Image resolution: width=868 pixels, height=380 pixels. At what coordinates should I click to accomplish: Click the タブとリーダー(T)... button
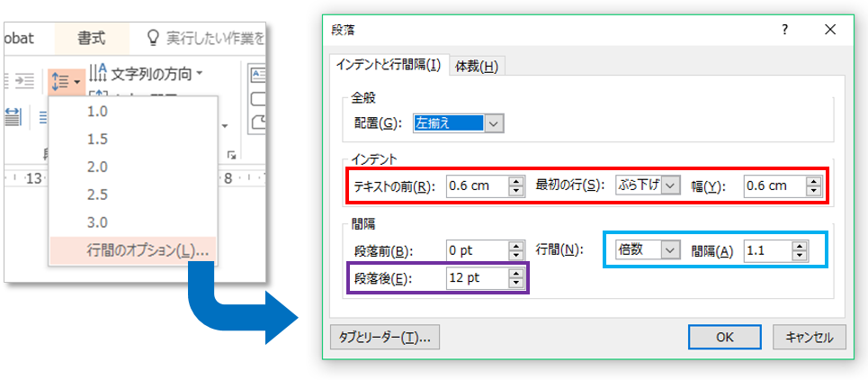tap(385, 337)
